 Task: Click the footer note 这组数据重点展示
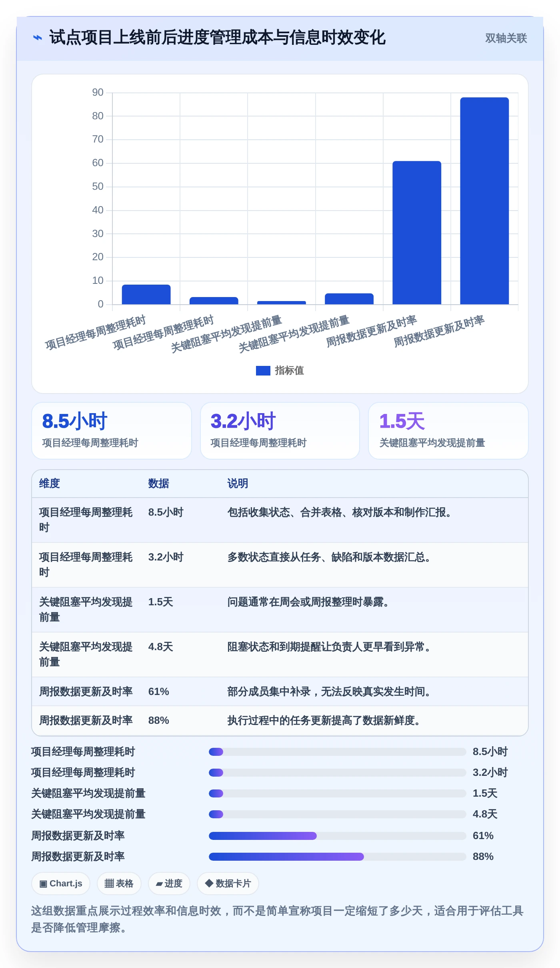click(277, 919)
